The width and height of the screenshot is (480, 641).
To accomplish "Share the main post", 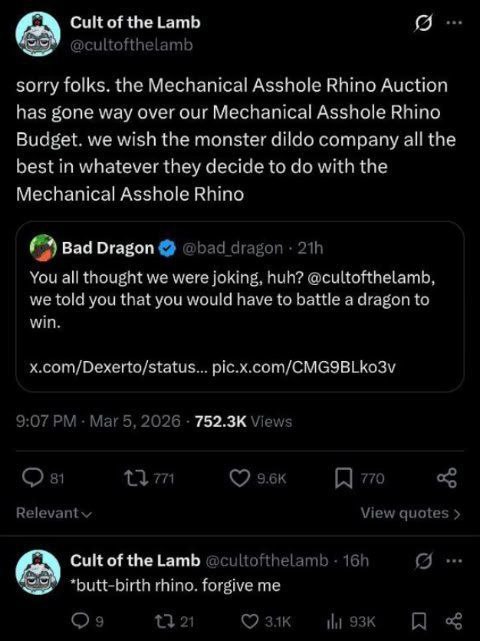I will coord(447,478).
